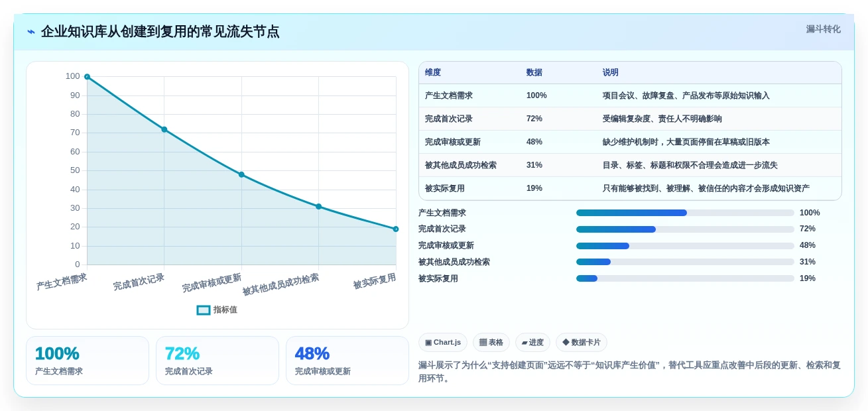Click the 被实际复用 progress bar
The width and height of the screenshot is (868, 411).
(685, 278)
